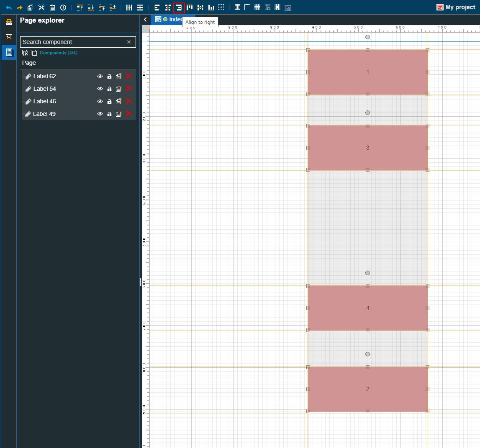This screenshot has height=448, width=480.
Task: Clear the Search component field
Action: tap(129, 42)
